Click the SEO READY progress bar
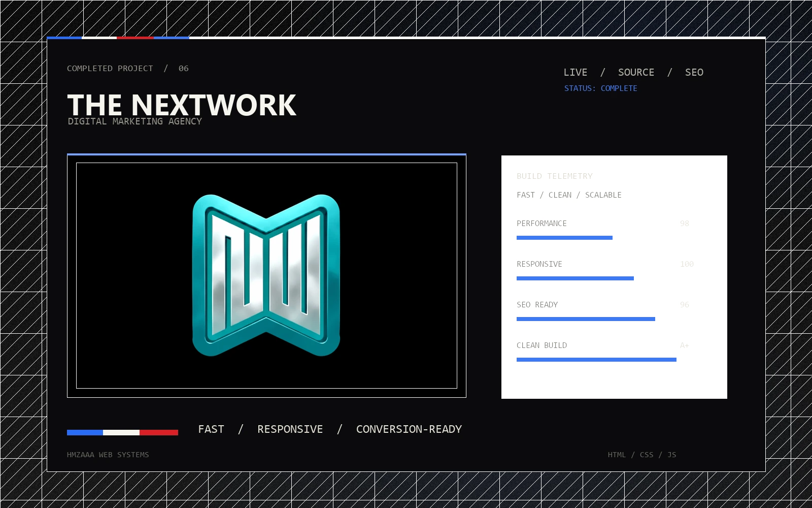The height and width of the screenshot is (508, 812). (586, 319)
